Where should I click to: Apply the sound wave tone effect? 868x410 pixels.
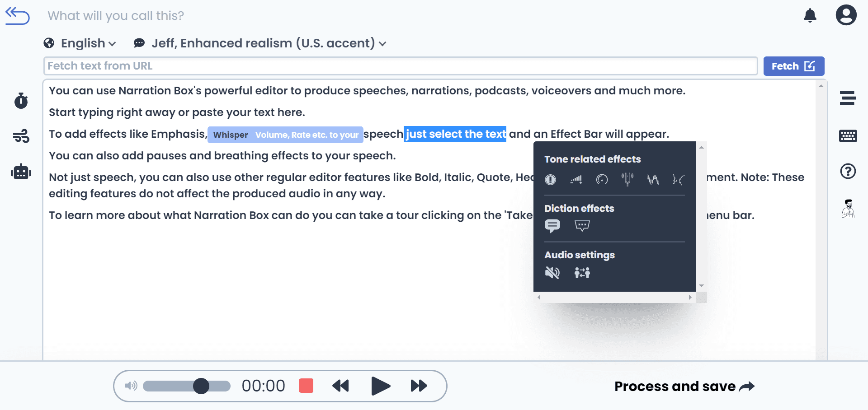[653, 180]
